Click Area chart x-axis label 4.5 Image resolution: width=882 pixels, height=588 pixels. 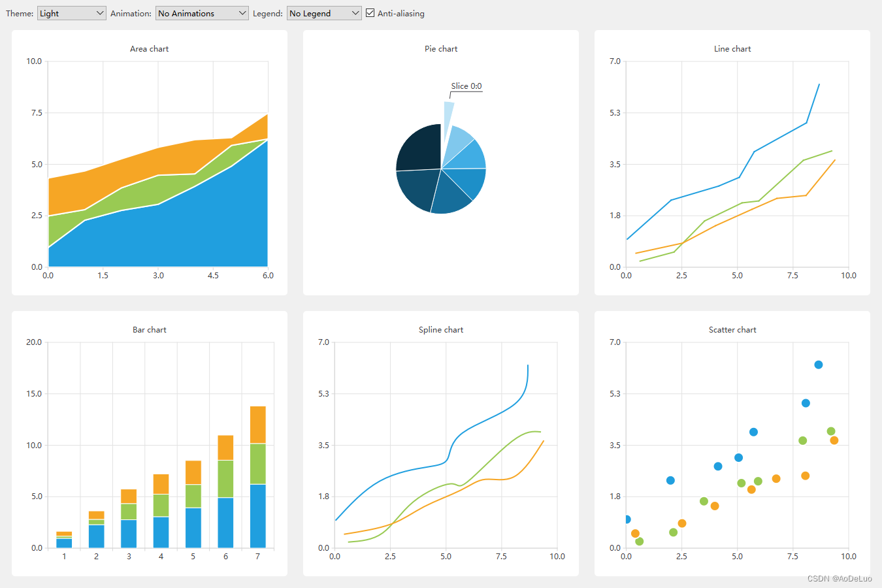pos(213,276)
